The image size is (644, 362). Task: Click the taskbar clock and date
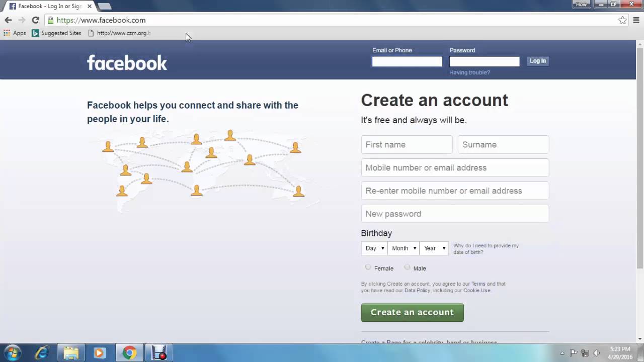[620, 353]
